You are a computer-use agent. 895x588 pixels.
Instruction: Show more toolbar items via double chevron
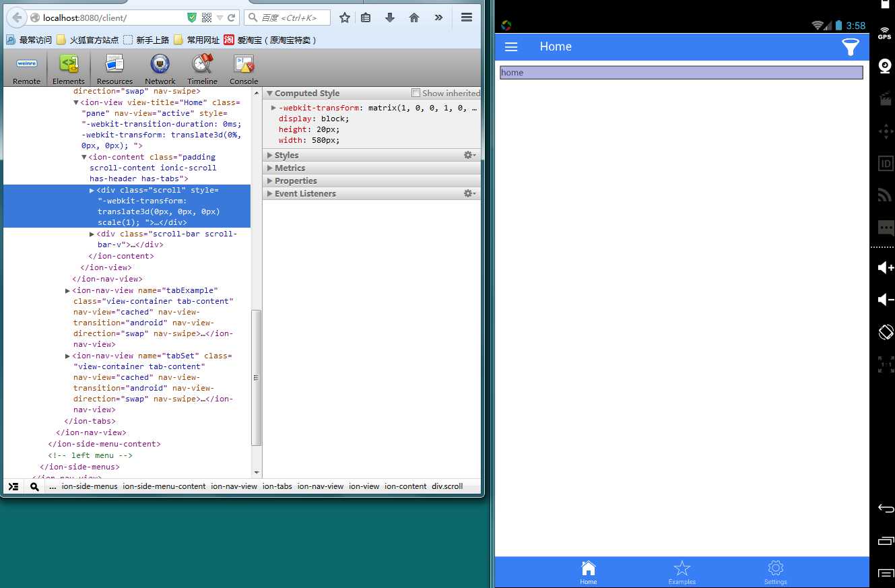point(438,18)
